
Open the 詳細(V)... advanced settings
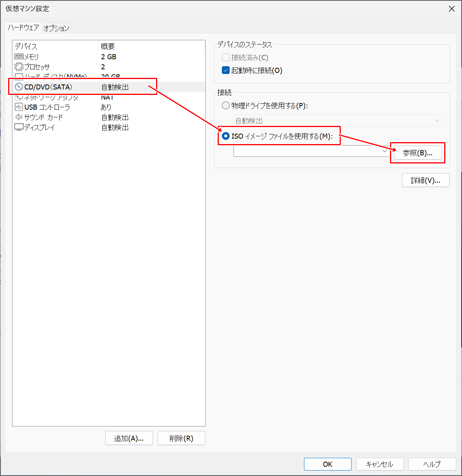pos(426,180)
